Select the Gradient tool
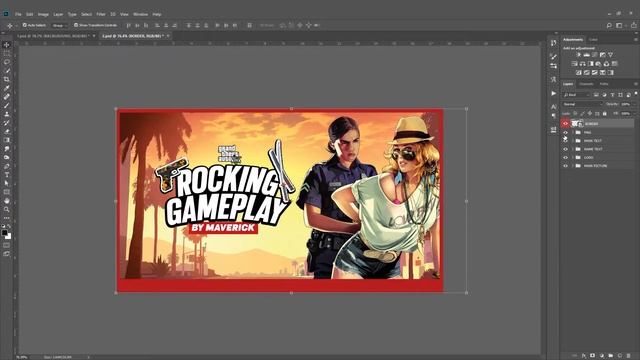 pos(7,140)
